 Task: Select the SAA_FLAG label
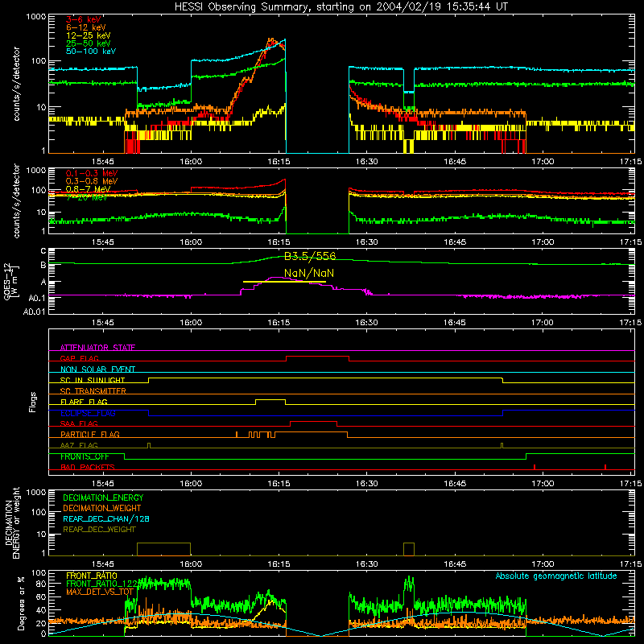coord(79,423)
